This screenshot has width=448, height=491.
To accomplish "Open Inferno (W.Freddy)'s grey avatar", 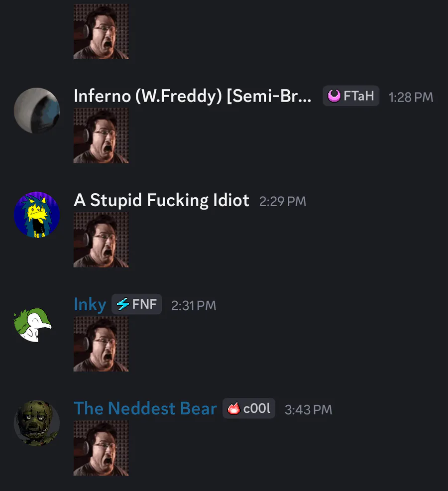I will [x=37, y=111].
